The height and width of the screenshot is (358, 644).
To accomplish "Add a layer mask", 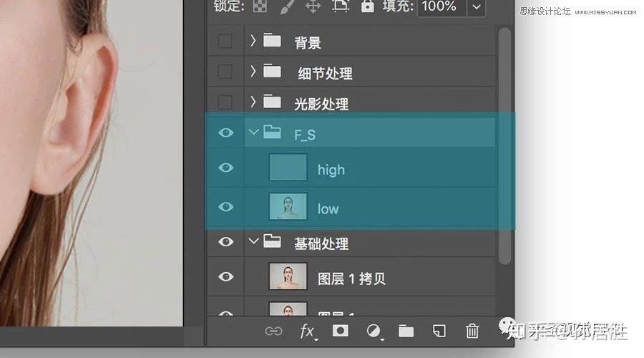I will coord(341,331).
